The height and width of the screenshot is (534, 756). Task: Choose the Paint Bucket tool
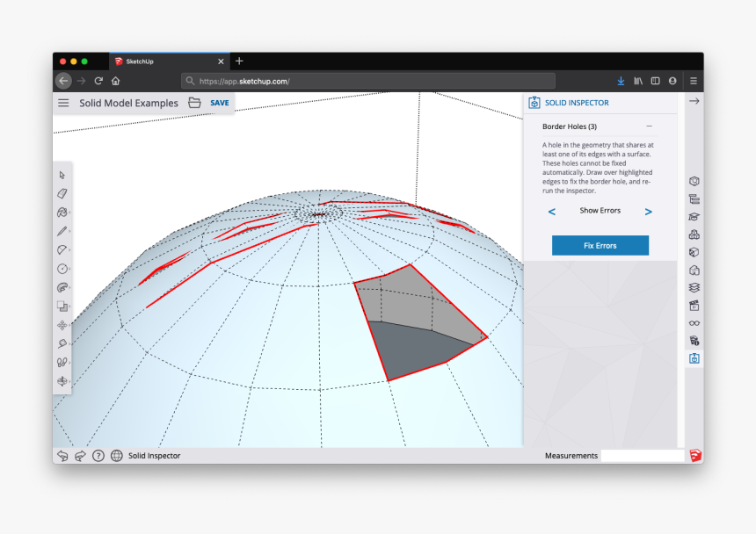pyautogui.click(x=62, y=213)
